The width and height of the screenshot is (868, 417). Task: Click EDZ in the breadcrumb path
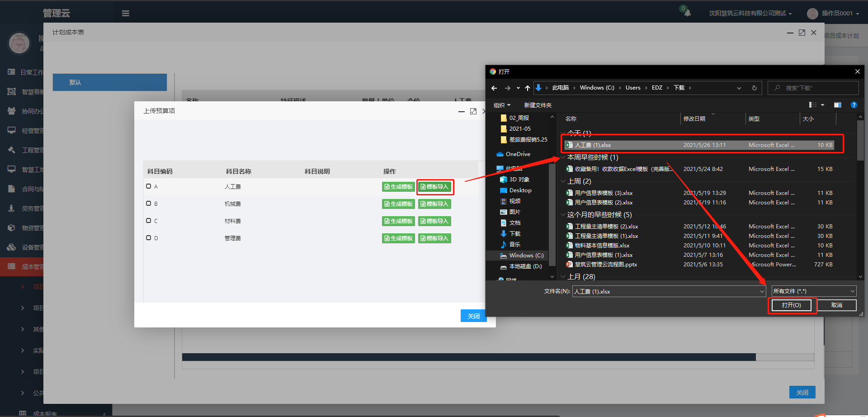coord(657,88)
